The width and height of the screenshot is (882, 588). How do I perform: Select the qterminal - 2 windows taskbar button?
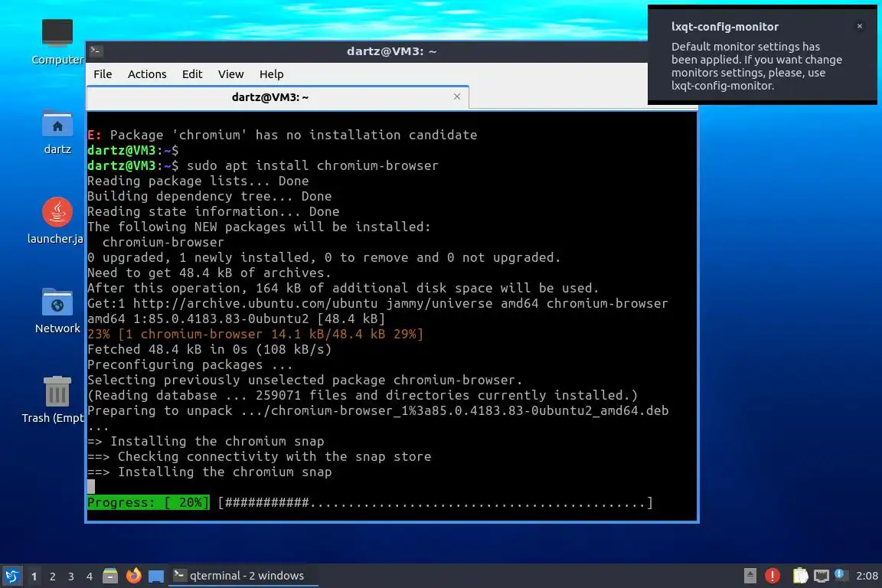click(243, 576)
